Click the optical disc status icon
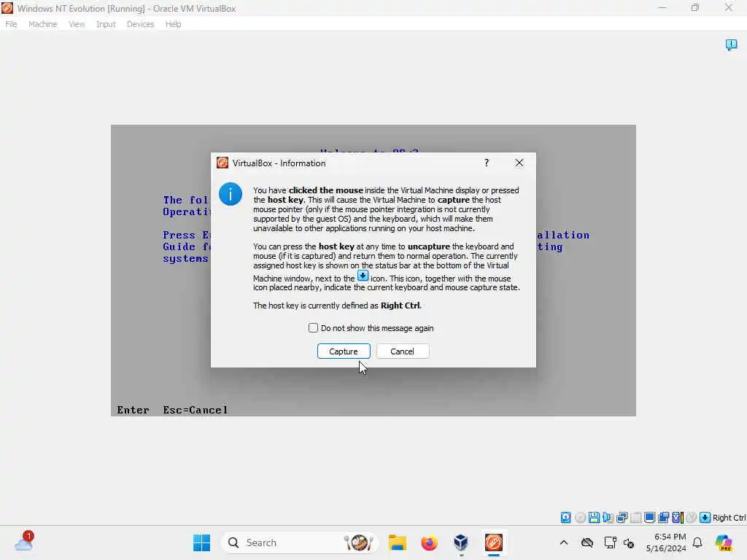 [580, 518]
